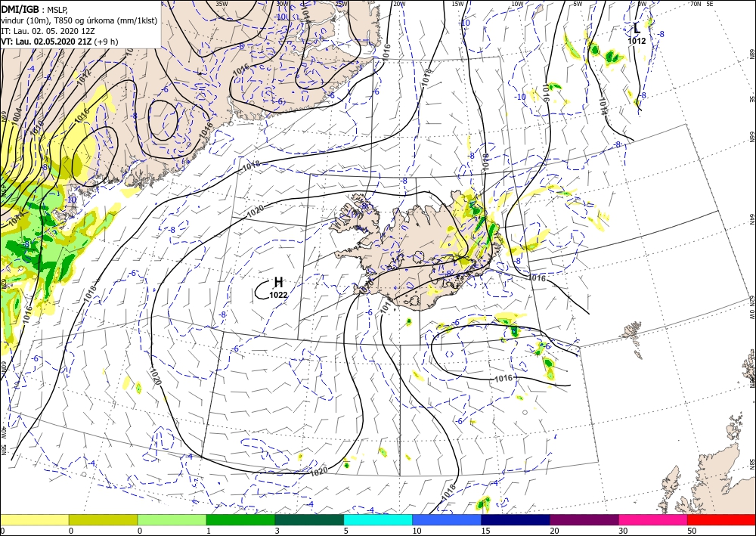Viewport: 756px width, 536px height.
Task: Click the '10W' longitude label
Action: point(517,4)
